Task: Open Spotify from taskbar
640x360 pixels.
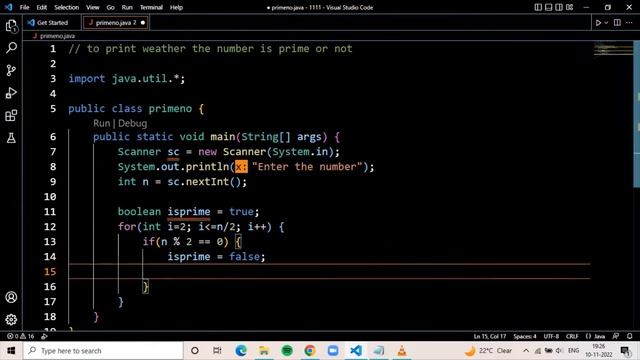Action: coord(287,351)
